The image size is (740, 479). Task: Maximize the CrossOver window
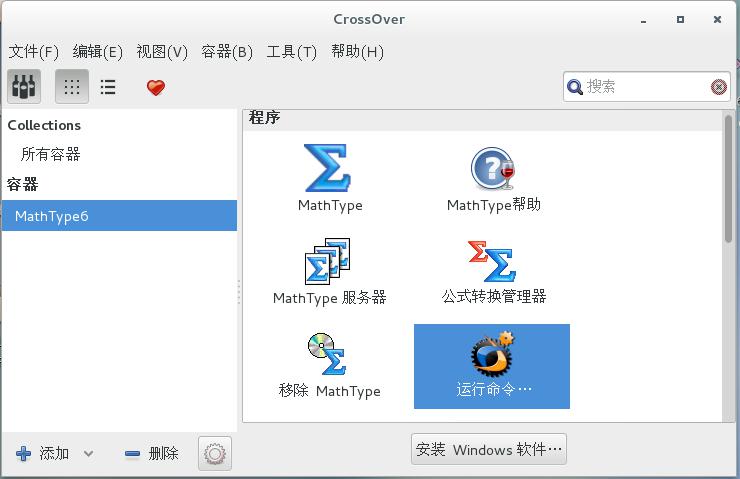point(681,20)
